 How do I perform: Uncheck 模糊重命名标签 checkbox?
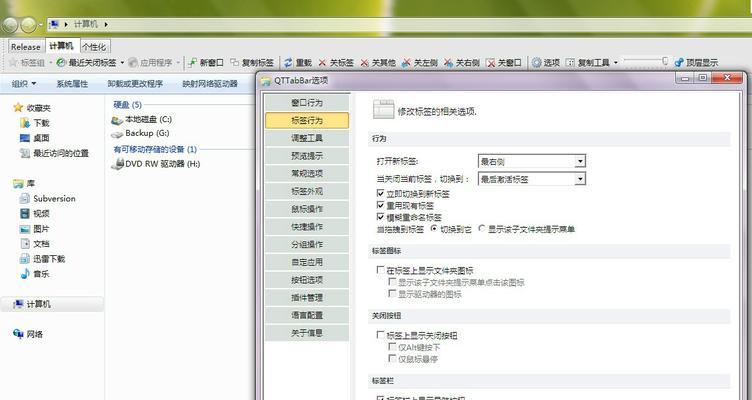pos(381,217)
